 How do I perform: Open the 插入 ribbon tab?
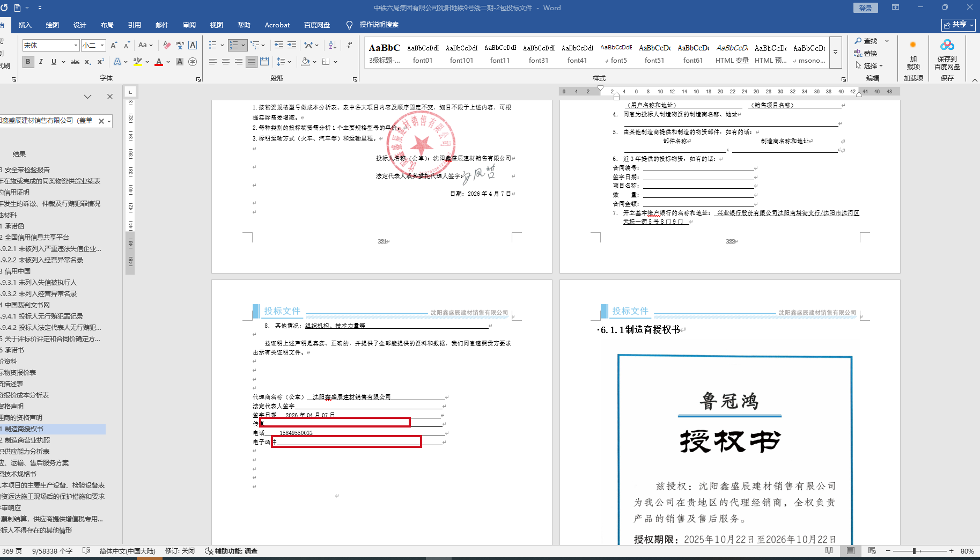[25, 25]
